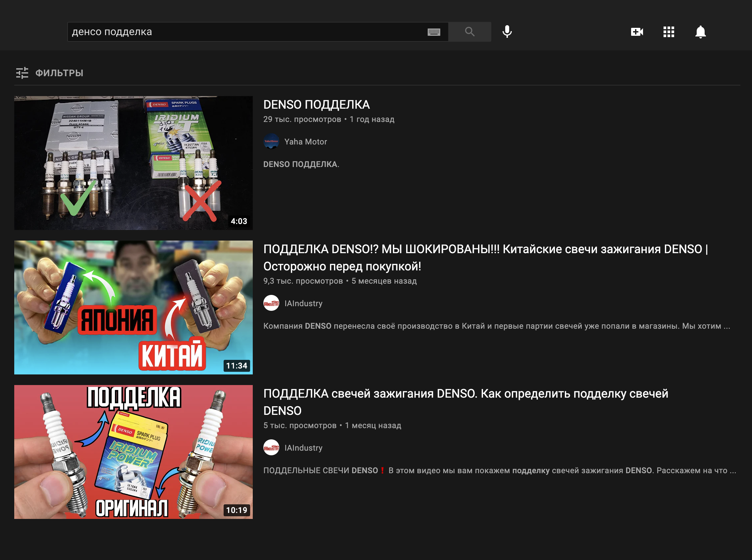Open the 4:03 video thumbnail
This screenshot has width=752, height=560.
(x=134, y=163)
